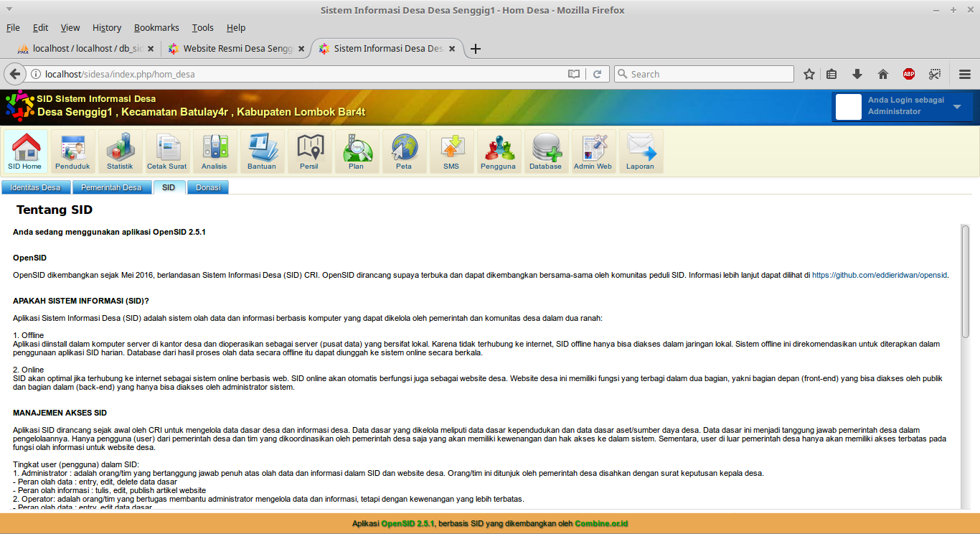Click the ABP Adblock Plus icon
The height and width of the screenshot is (534, 980).
point(909,74)
